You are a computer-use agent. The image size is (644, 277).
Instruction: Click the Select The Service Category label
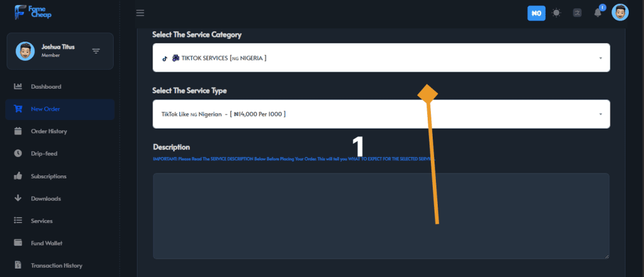pos(197,35)
